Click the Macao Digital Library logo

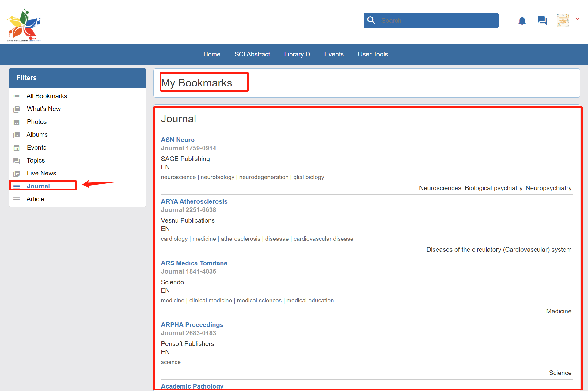coord(24,25)
